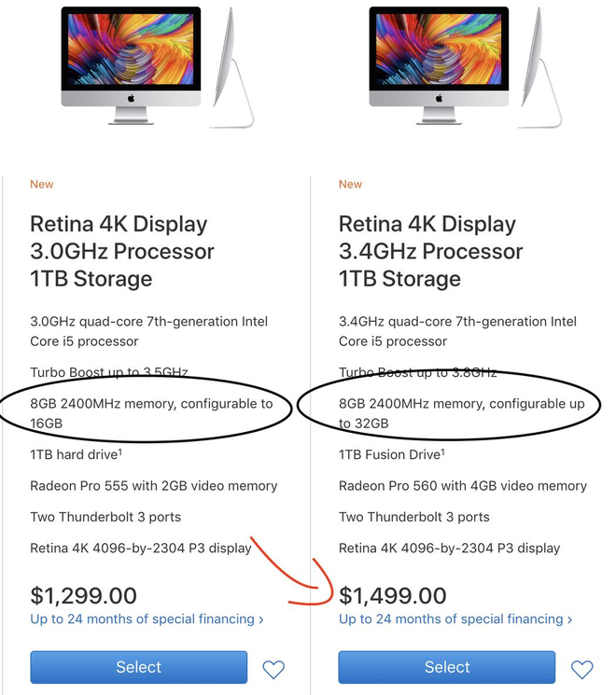Screen dimensions: 616x695
Task: Click the side-view iMac image on right product
Action: 539,68
